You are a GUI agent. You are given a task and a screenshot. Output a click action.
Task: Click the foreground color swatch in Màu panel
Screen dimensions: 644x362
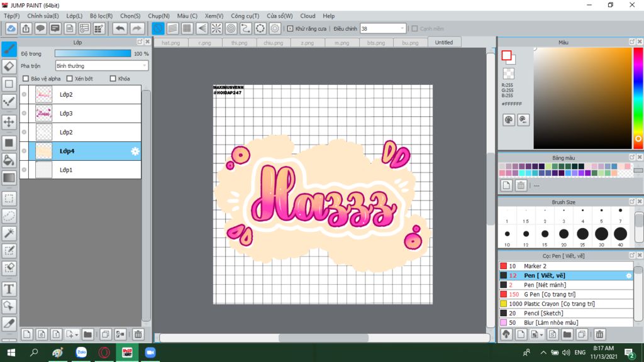506,55
